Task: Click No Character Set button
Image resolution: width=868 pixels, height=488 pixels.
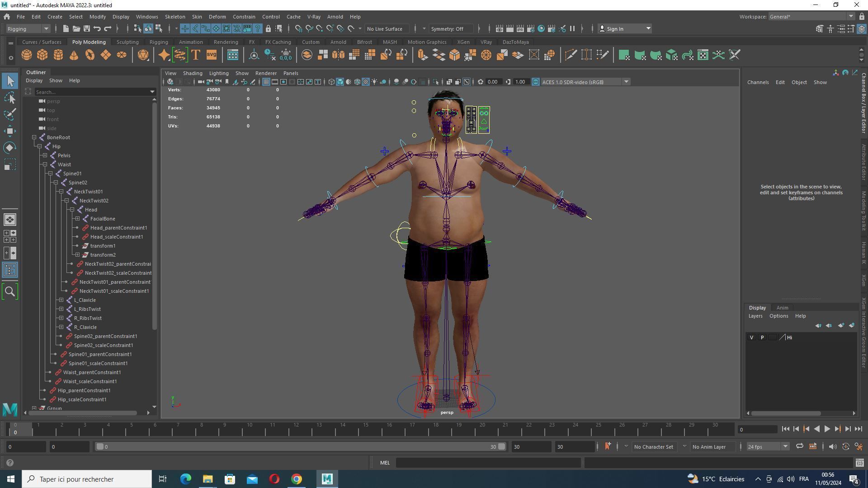Action: click(x=654, y=447)
